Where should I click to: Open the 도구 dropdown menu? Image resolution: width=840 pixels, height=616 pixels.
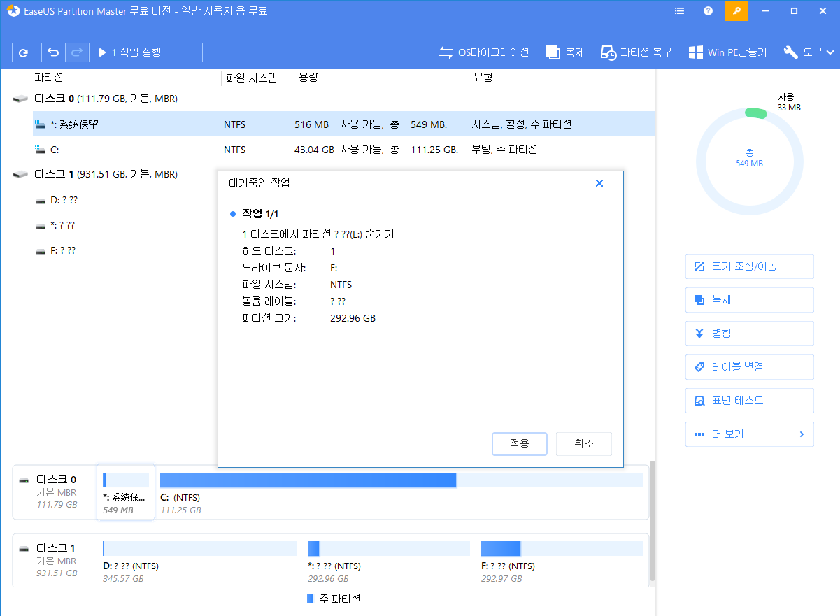click(x=808, y=51)
